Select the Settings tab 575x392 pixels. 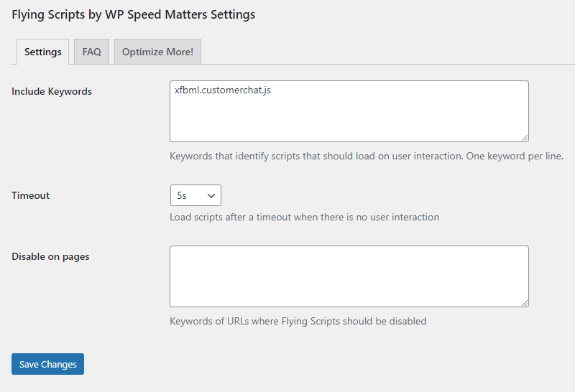tap(42, 52)
